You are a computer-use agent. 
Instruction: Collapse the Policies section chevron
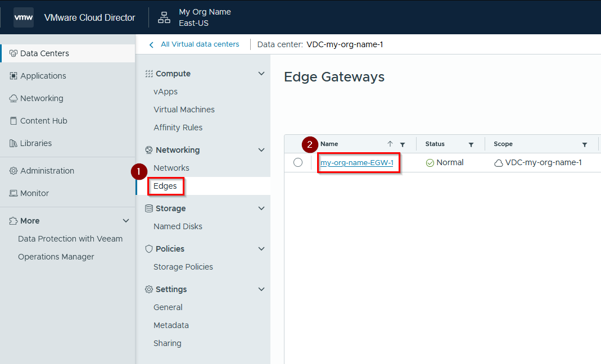click(x=261, y=249)
